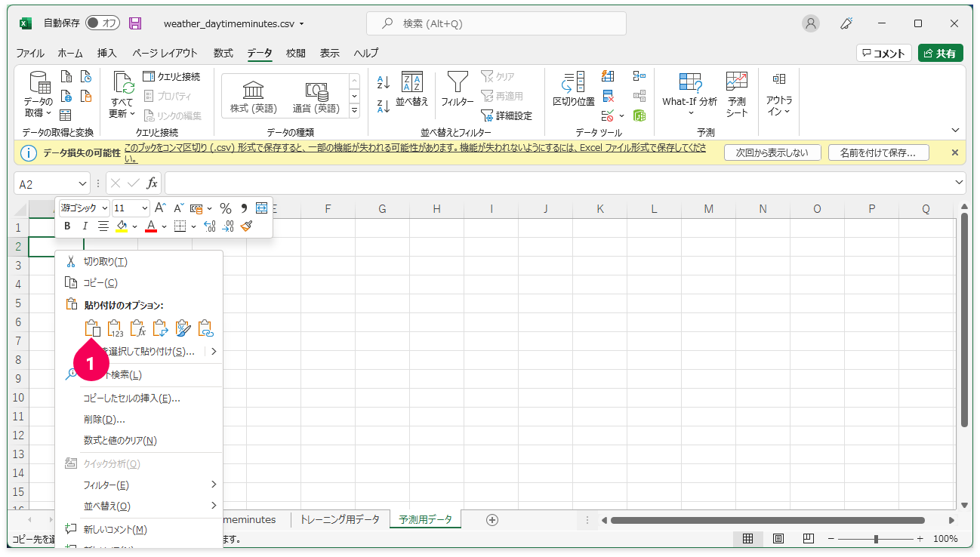Image resolution: width=980 pixels, height=557 pixels.
Task: Click the フィルター funnel button
Action: tap(458, 91)
